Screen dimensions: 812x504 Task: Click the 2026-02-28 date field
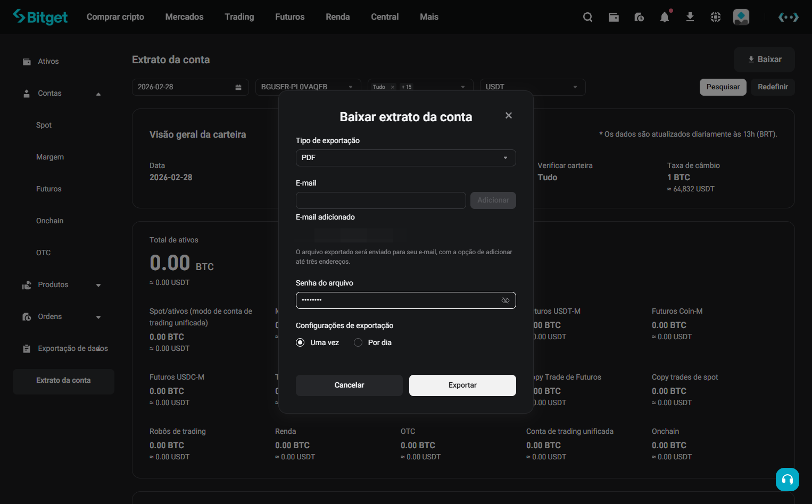(190, 87)
